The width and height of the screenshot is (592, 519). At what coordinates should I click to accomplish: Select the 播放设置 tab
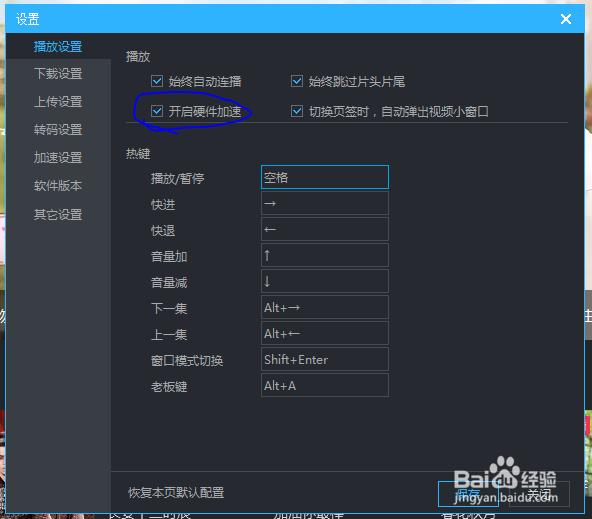pyautogui.click(x=58, y=46)
